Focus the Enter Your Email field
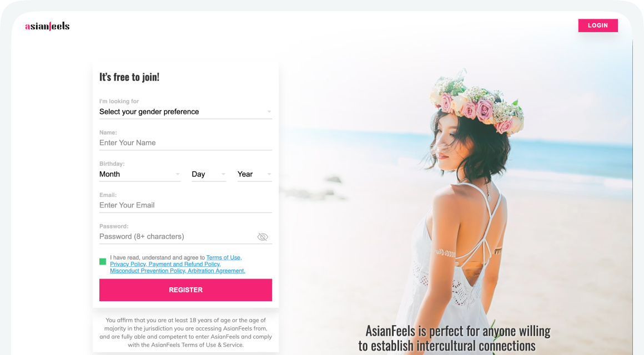The width and height of the screenshot is (644, 355). pyautogui.click(x=185, y=205)
